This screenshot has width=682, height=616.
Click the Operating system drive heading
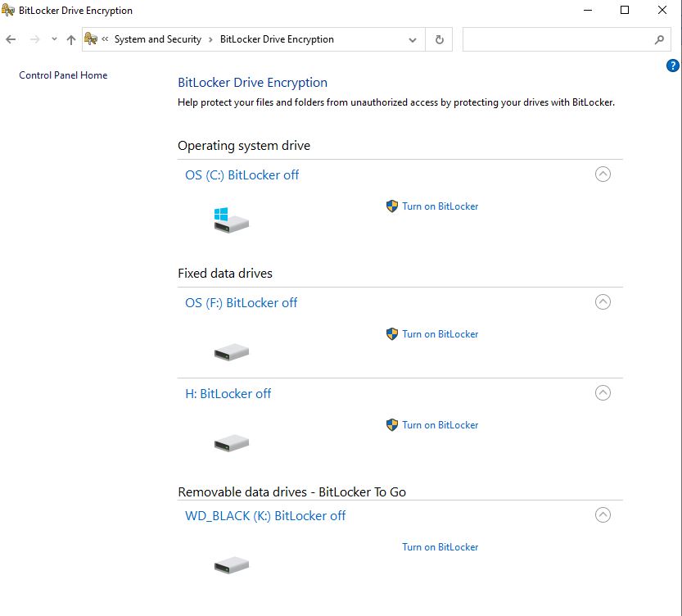pyautogui.click(x=244, y=145)
